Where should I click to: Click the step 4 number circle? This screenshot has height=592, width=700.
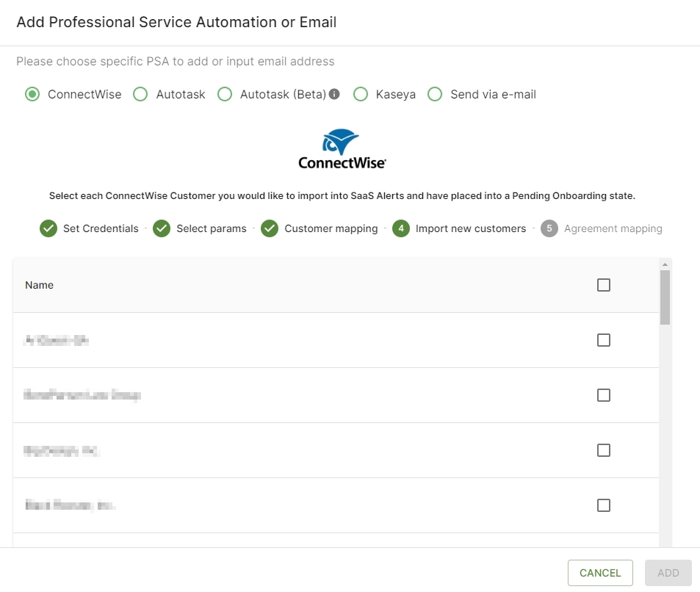(x=401, y=228)
